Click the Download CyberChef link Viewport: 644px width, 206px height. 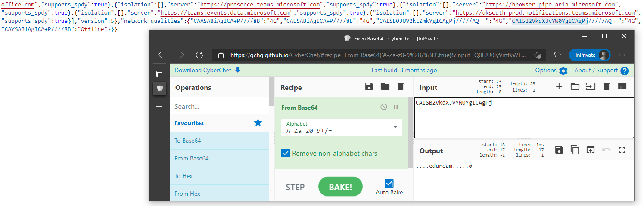point(208,71)
